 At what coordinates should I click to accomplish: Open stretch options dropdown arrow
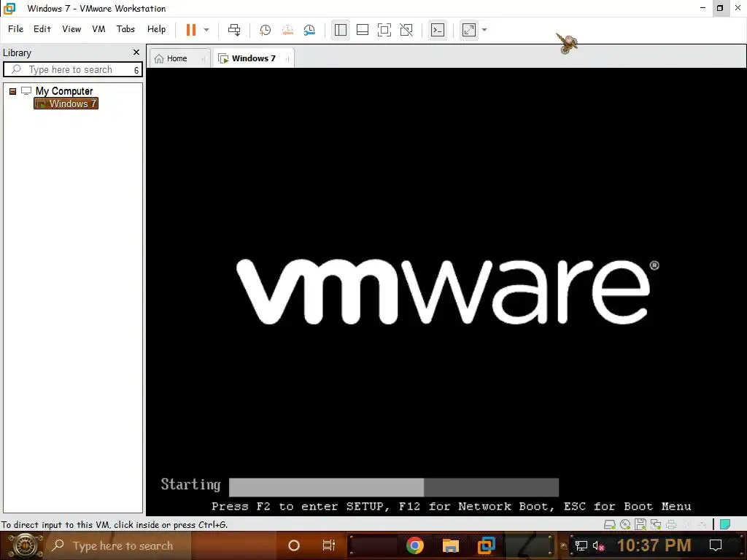484,30
